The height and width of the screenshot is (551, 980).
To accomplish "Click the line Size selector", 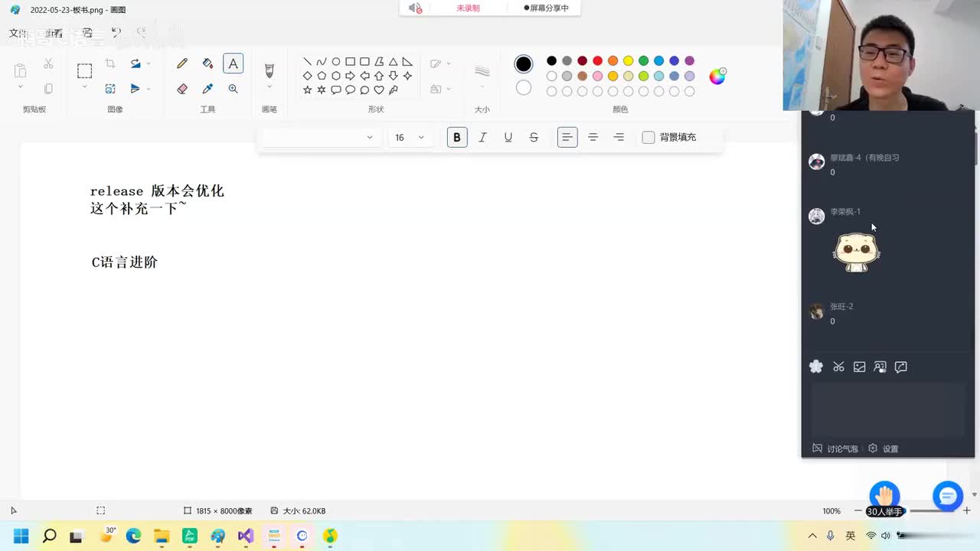I will tap(482, 71).
